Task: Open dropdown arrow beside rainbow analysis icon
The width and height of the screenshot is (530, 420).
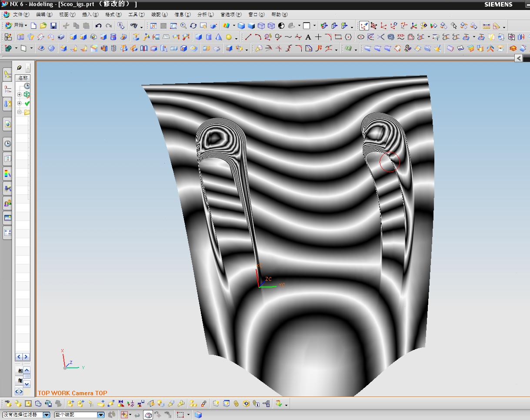Action: [234, 26]
